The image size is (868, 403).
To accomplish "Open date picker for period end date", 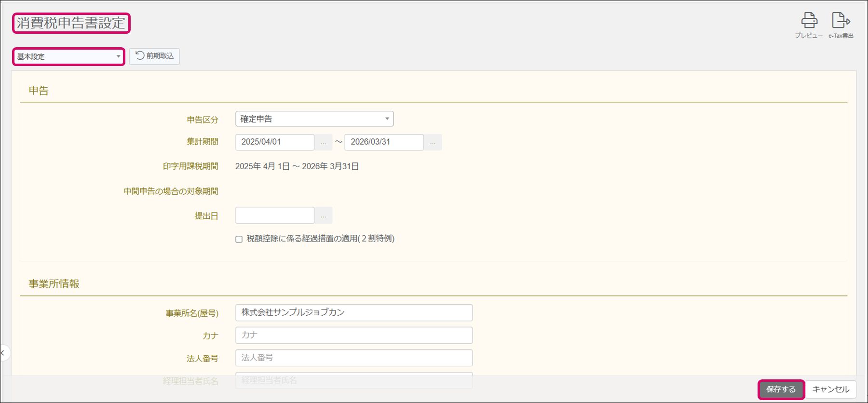I will pos(433,143).
